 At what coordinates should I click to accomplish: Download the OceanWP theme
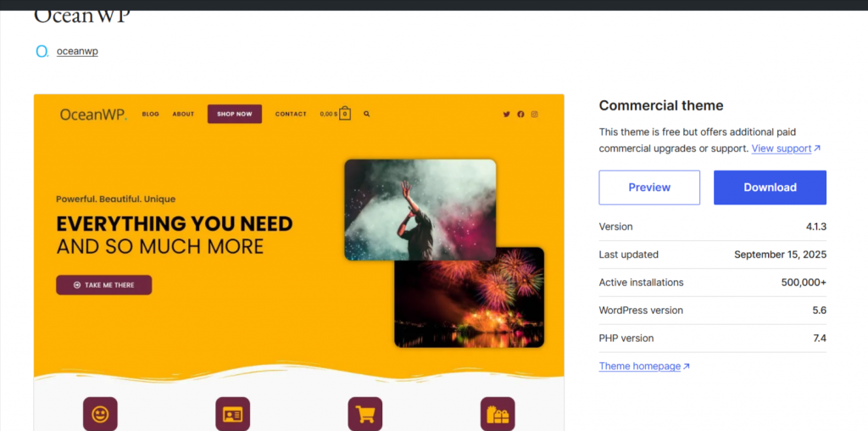coord(770,188)
